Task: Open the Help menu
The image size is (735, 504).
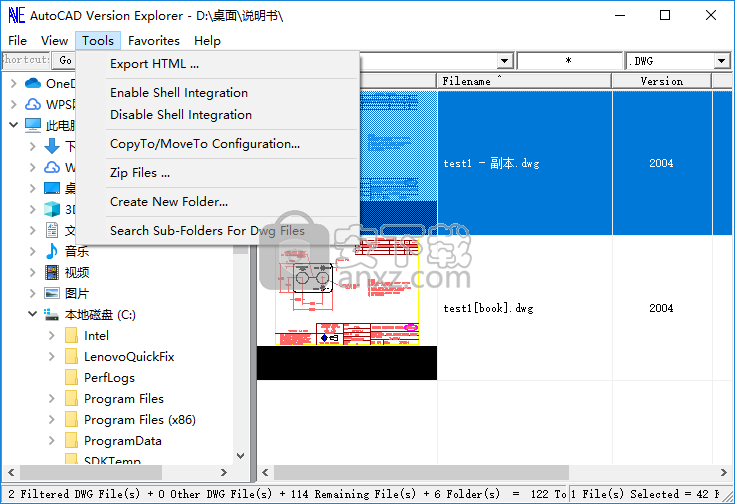Action: pos(207,41)
